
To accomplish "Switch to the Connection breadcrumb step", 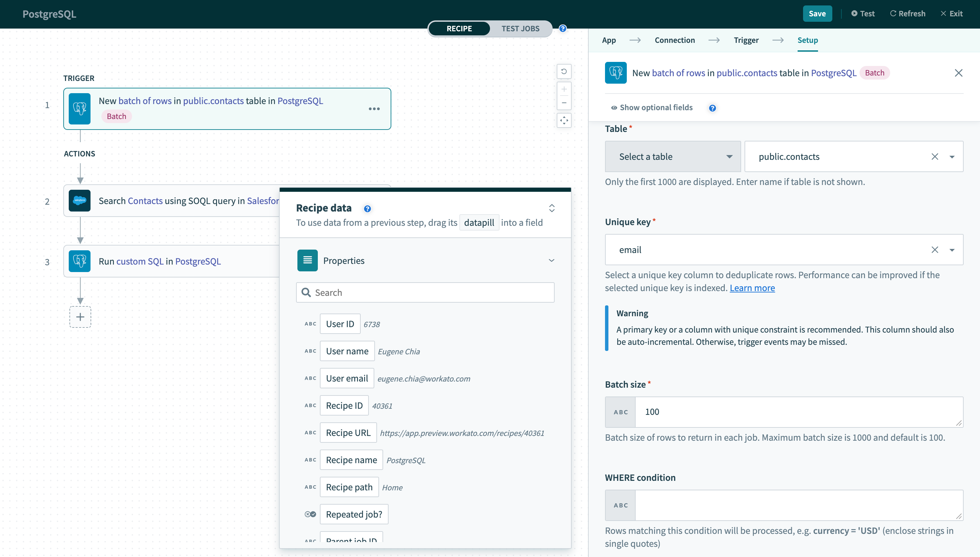I will point(674,40).
